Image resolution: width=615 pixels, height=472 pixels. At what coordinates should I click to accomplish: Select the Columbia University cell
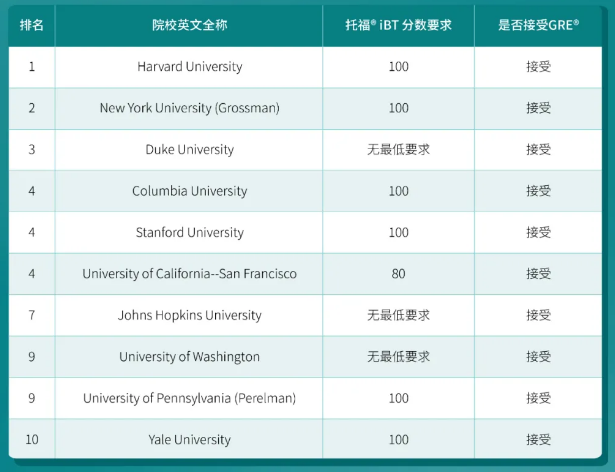pyautogui.click(x=189, y=191)
